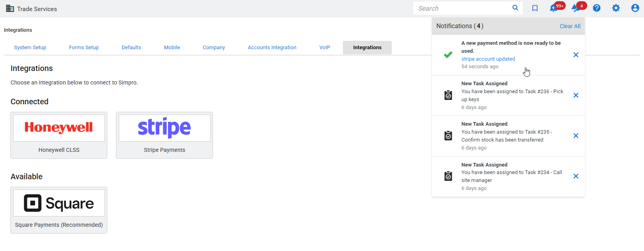644x251 pixels.
Task: Dismiss the Task #234 notification
Action: (x=576, y=176)
